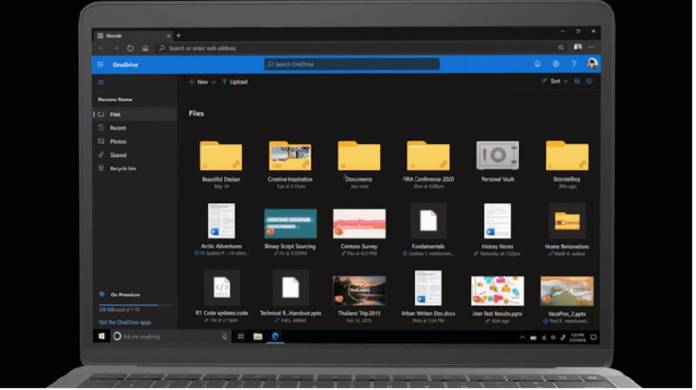Click the Go Premium link
This screenshot has width=696, height=390.
coord(119,295)
